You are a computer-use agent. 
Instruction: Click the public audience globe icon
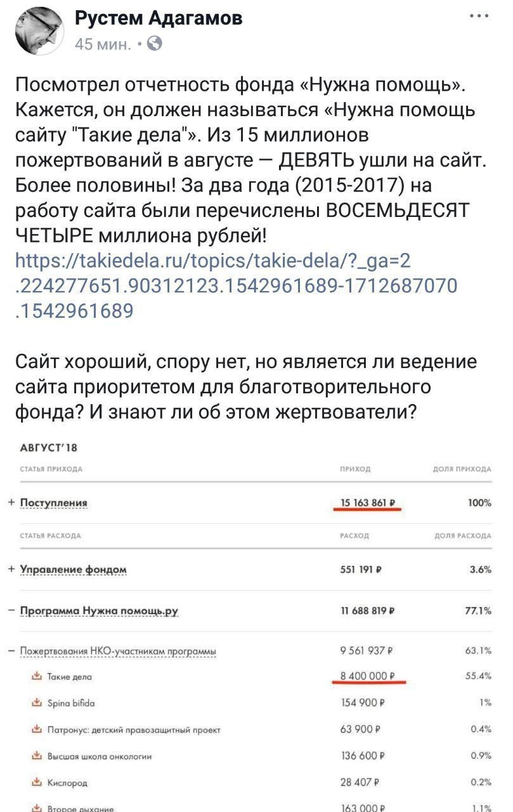tap(154, 44)
